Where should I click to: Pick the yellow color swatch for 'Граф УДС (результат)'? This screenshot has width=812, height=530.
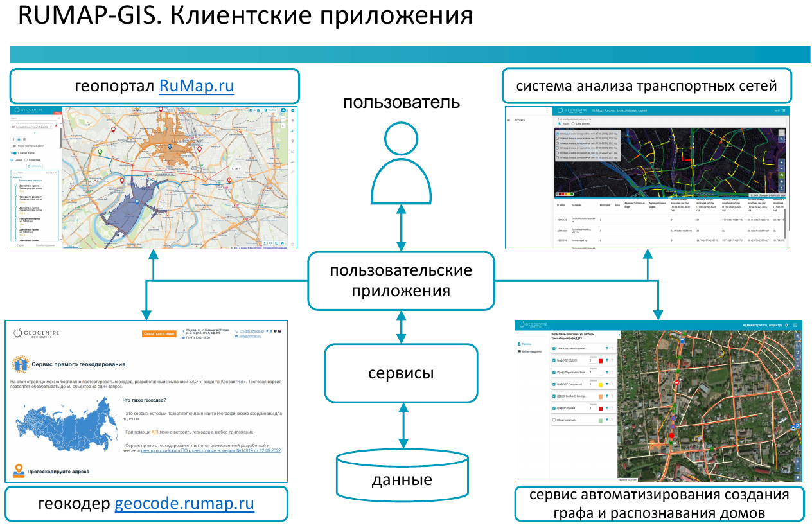pos(601,385)
